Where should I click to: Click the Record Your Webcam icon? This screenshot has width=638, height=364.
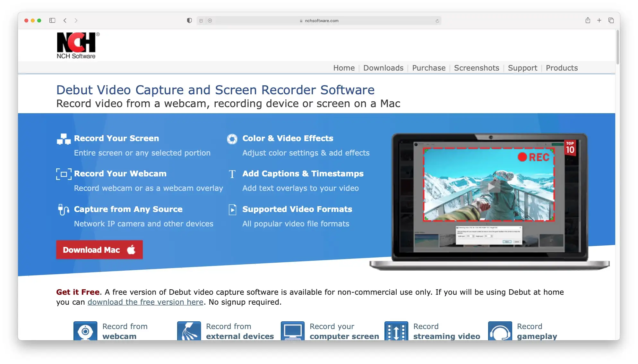click(63, 174)
